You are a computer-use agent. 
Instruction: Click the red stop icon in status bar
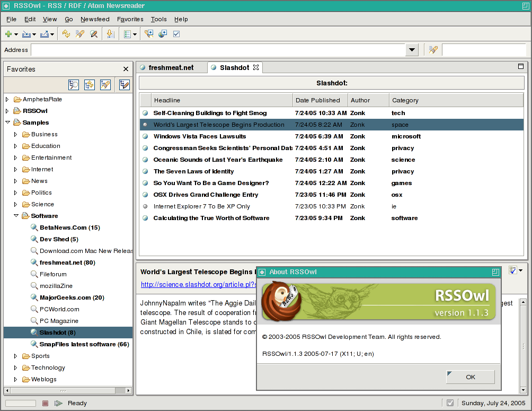[x=45, y=403]
